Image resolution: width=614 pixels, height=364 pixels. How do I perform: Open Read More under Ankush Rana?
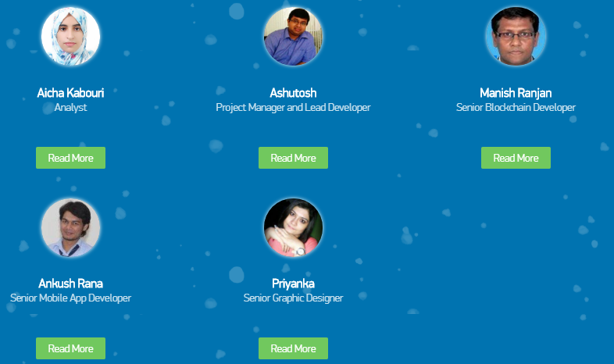(x=70, y=348)
